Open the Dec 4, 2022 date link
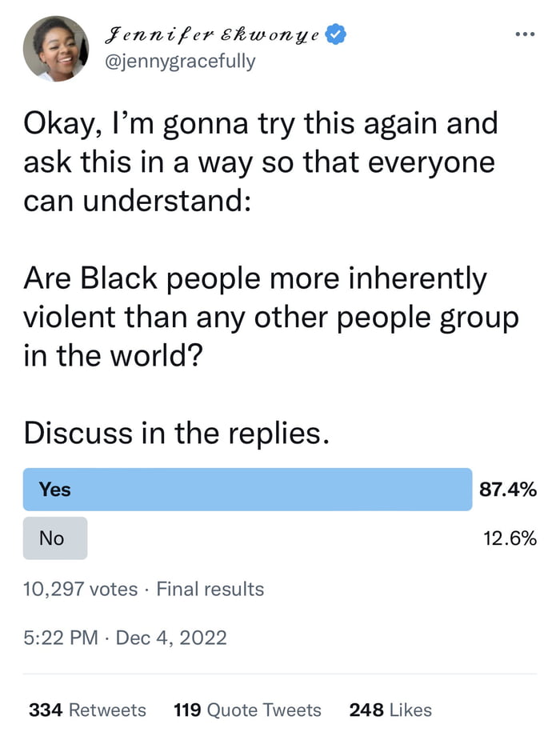 point(171,638)
